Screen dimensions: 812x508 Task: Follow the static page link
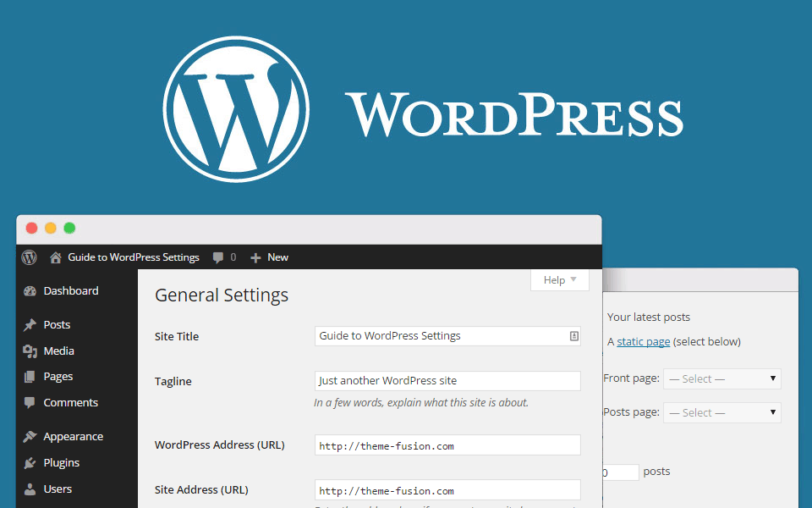pos(643,341)
